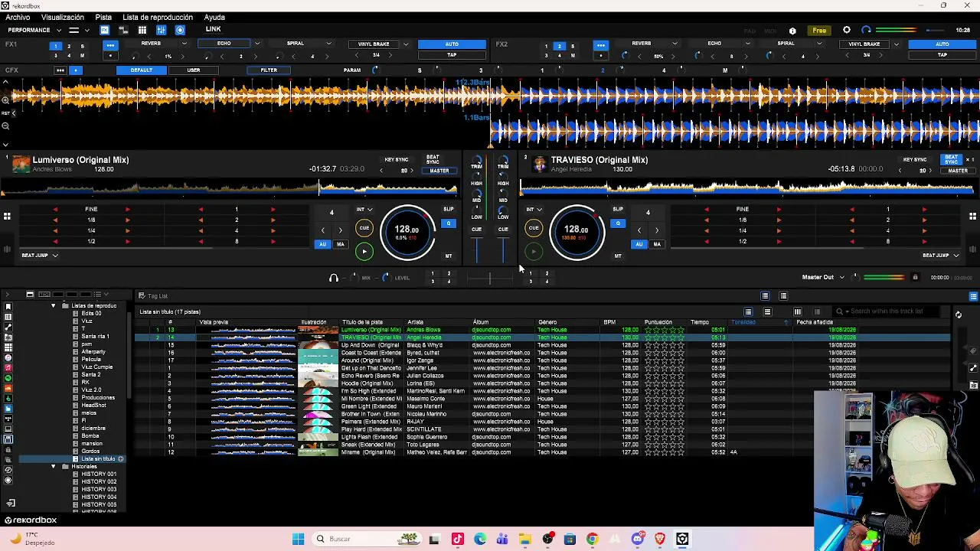Screen dimensions: 980x551
Task: Open the Archivo menu
Action: point(18,17)
